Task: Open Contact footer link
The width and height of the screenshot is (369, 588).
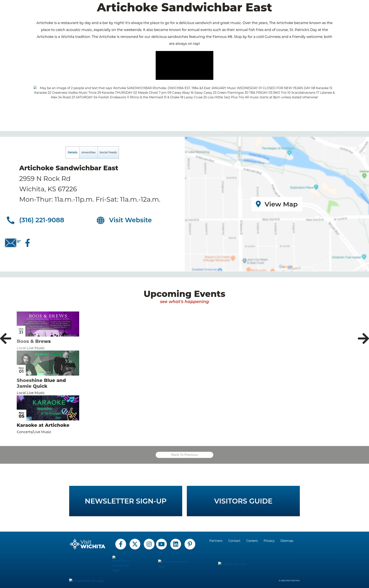Action: click(234, 541)
